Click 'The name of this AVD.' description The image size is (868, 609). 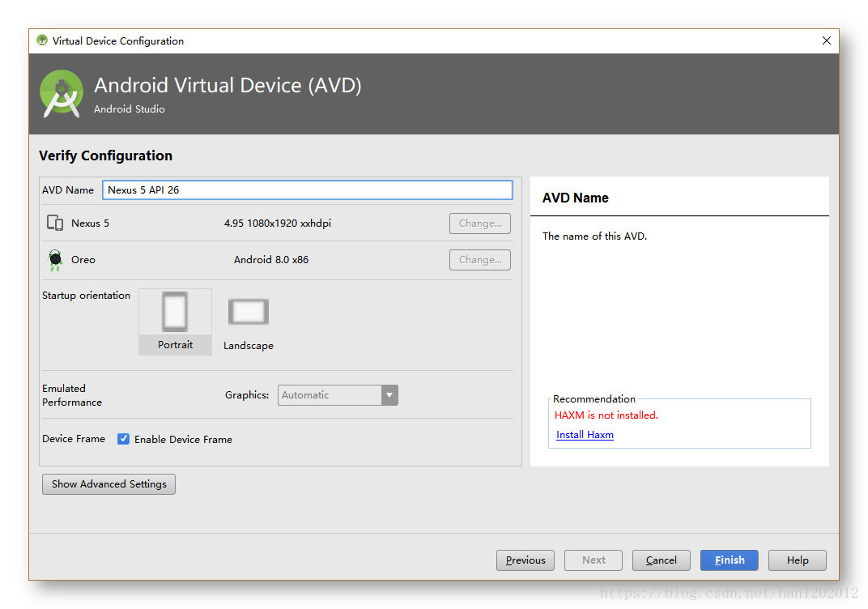click(x=594, y=236)
